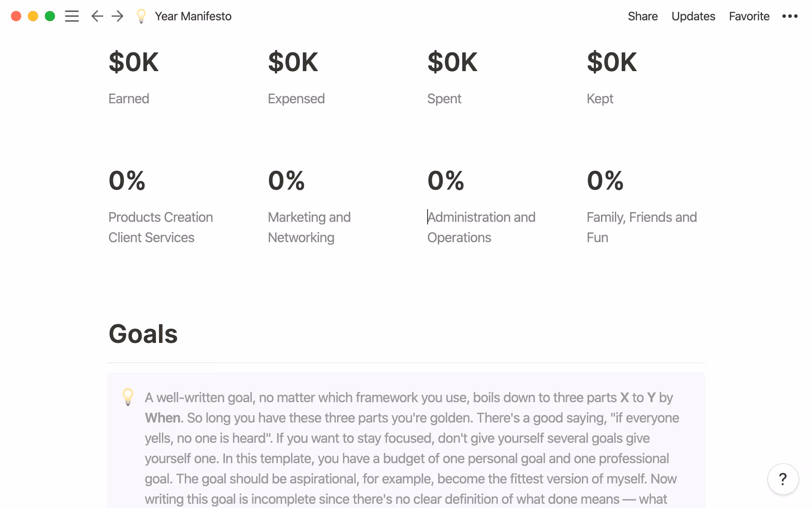Click the Expensed label
This screenshot has height=508, width=812.
[x=296, y=98]
